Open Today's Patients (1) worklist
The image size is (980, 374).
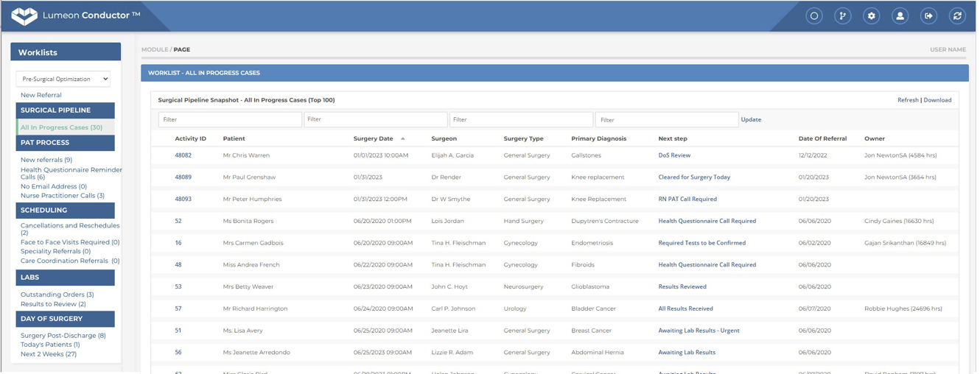pyautogui.click(x=50, y=345)
